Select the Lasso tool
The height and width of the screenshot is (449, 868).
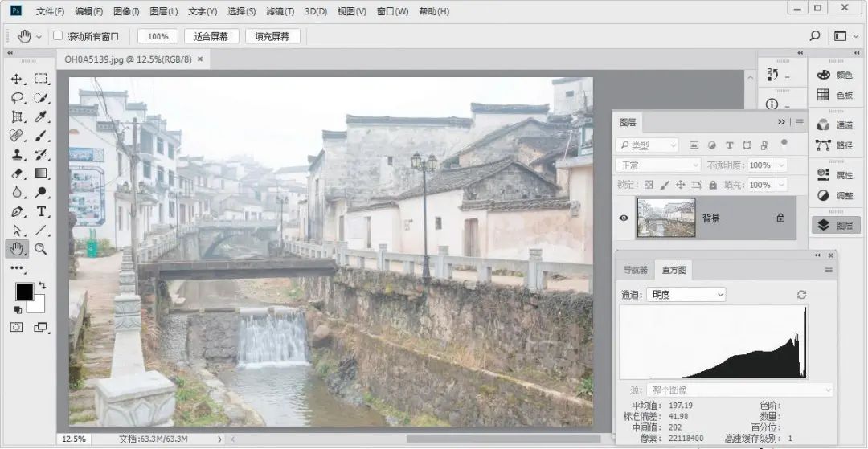(x=17, y=98)
